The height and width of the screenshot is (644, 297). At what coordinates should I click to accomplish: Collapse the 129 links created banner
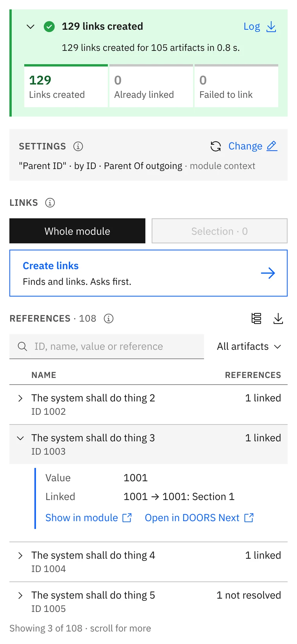coord(30,27)
